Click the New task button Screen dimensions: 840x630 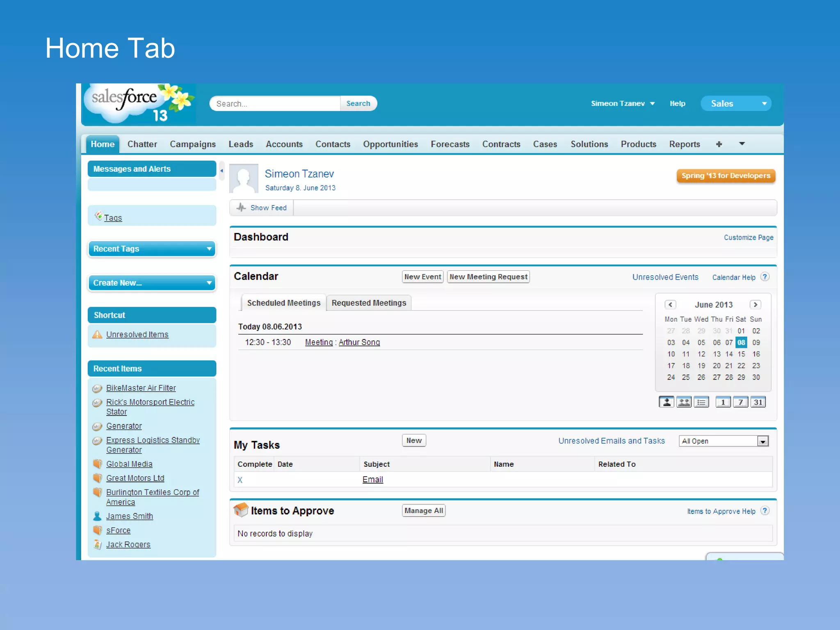pyautogui.click(x=414, y=440)
